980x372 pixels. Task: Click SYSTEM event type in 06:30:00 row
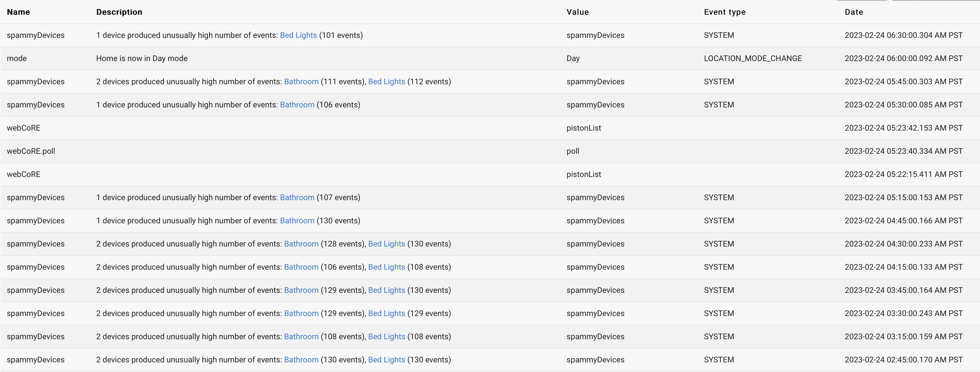pos(719,35)
